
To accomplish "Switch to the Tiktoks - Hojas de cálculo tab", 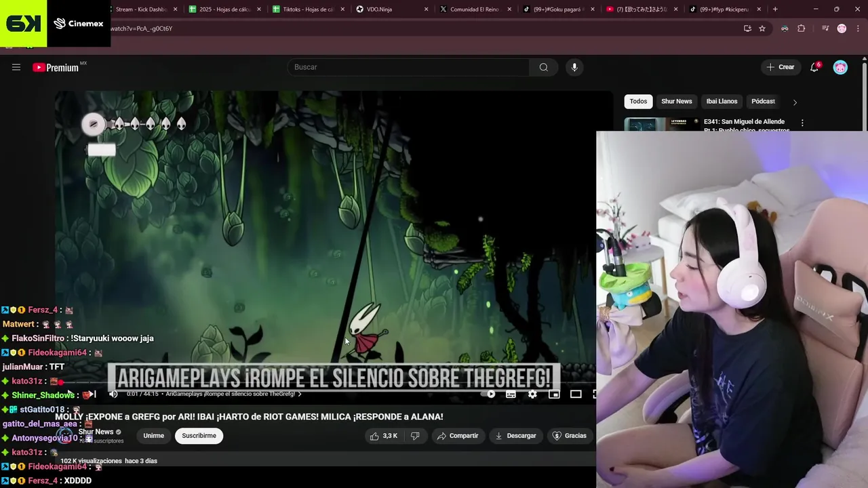I will tap(307, 9).
